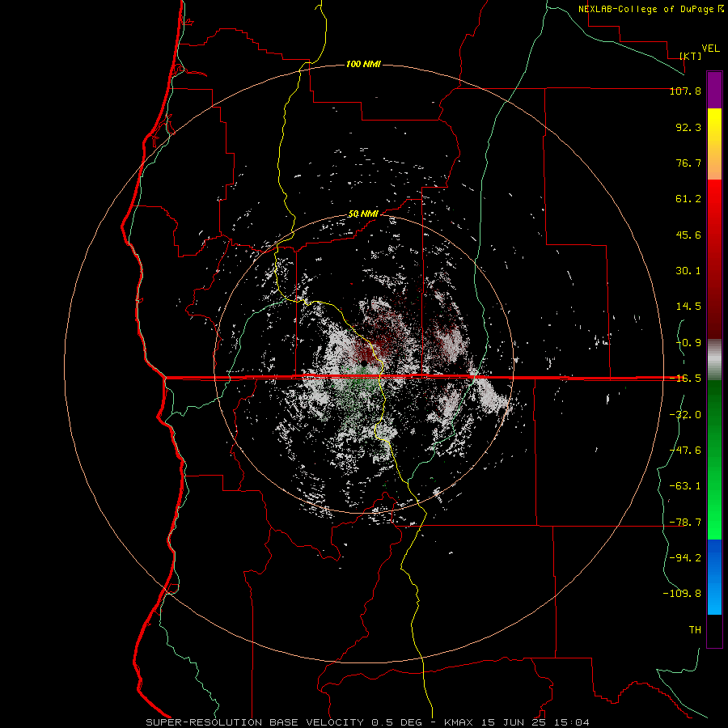
Task: Click the -109.8 velocity scale value
Action: (682, 594)
